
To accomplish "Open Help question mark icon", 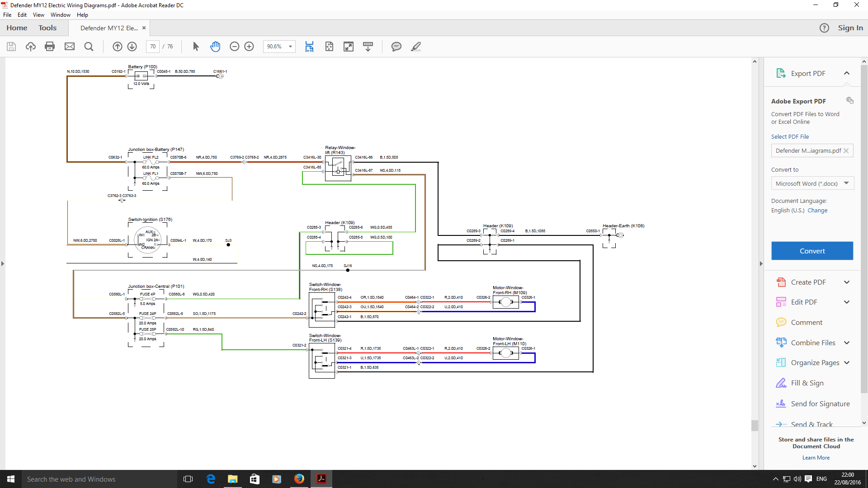I will (x=824, y=28).
